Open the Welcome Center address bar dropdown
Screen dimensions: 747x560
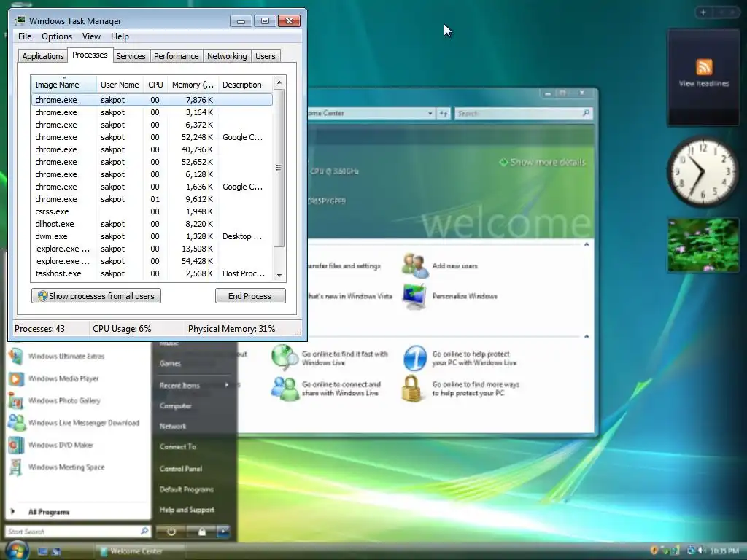(430, 113)
